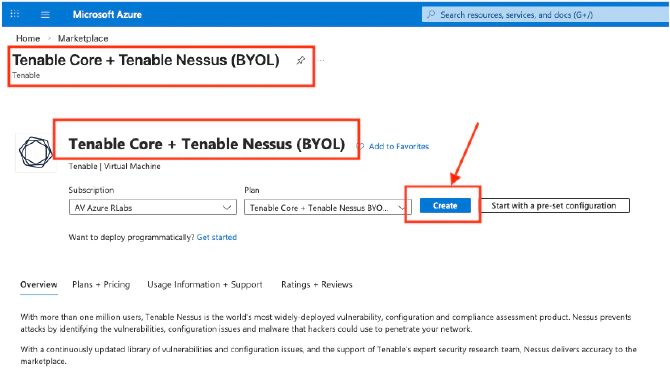670x379 pixels.
Task: Focus the search resources, services, and docs field
Action: pyautogui.click(x=546, y=15)
